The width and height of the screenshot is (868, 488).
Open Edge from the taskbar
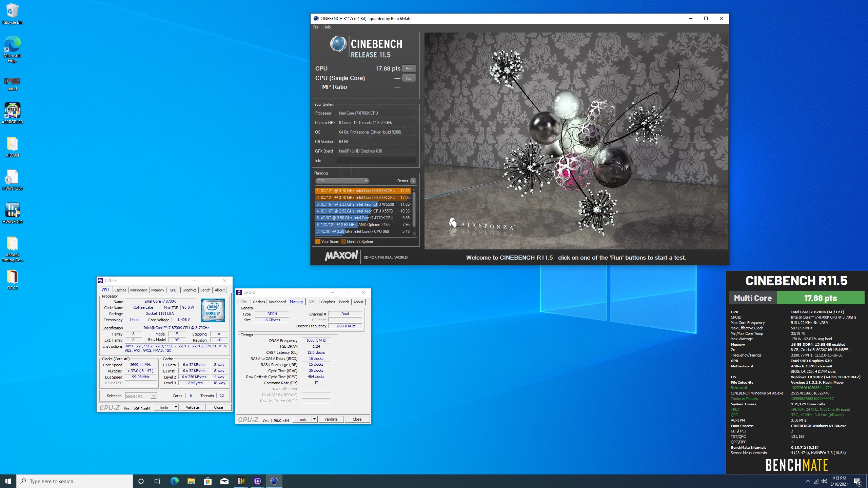[x=174, y=481]
